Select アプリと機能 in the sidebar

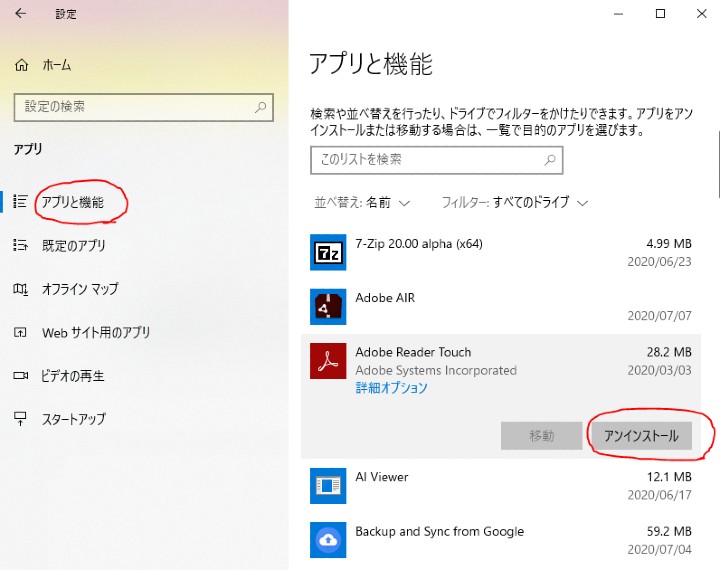pos(73,202)
